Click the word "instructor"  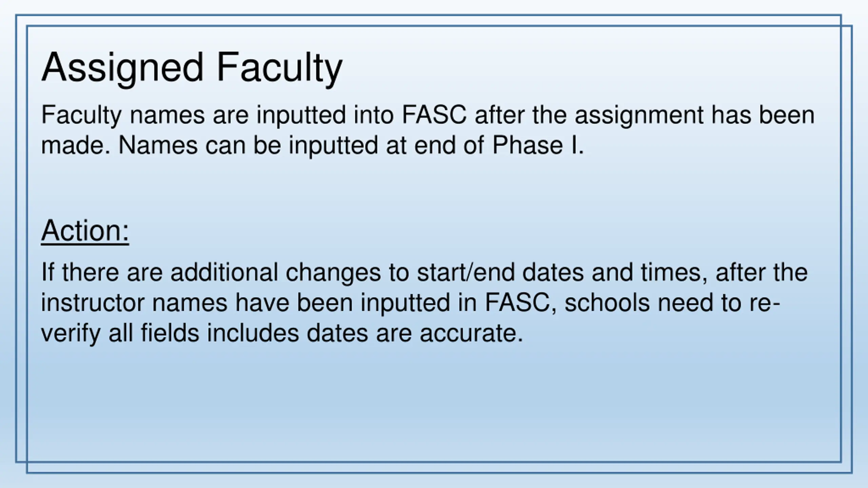pyautogui.click(x=93, y=302)
